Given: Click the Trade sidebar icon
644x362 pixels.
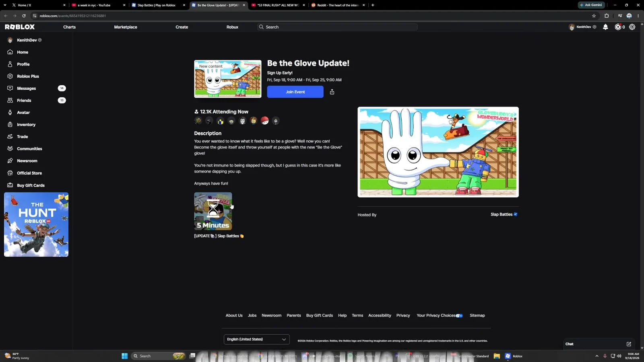Looking at the screenshot, I should pyautogui.click(x=10, y=137).
